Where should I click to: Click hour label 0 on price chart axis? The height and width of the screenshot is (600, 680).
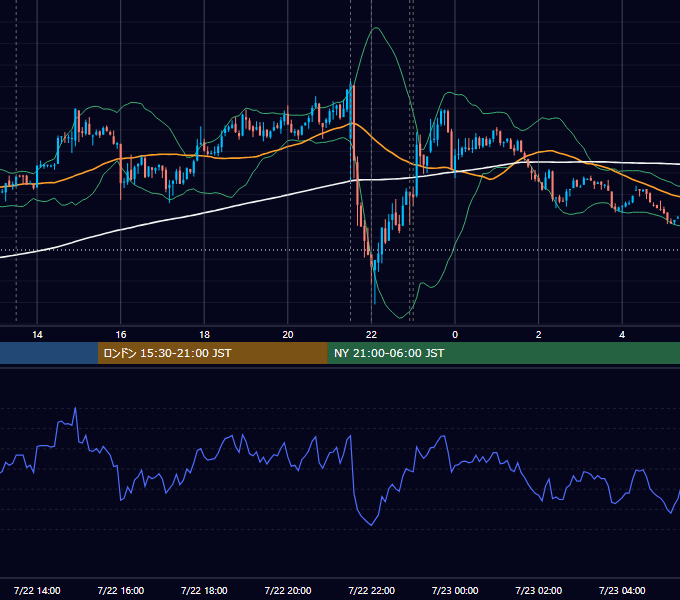(x=455, y=335)
